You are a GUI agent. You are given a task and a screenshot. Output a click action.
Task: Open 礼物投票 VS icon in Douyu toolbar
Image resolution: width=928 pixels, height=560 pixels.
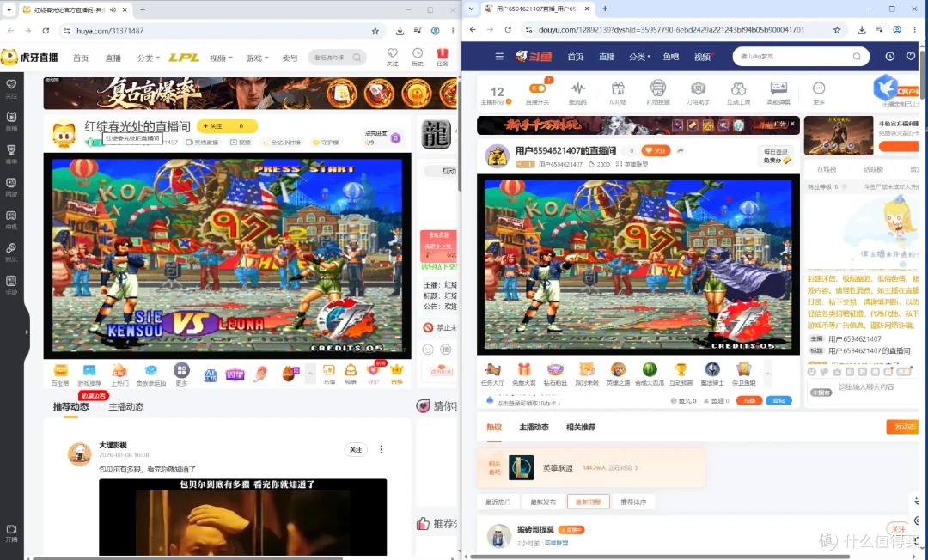[658, 93]
